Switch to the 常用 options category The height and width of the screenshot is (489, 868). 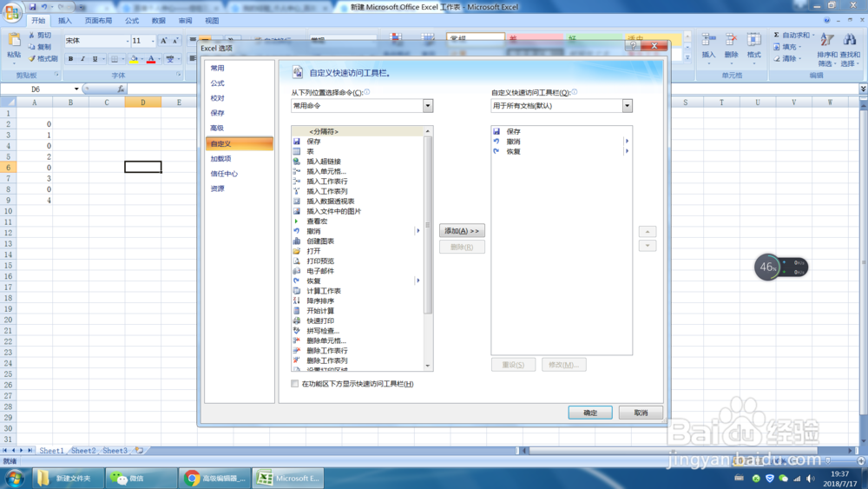(240, 68)
